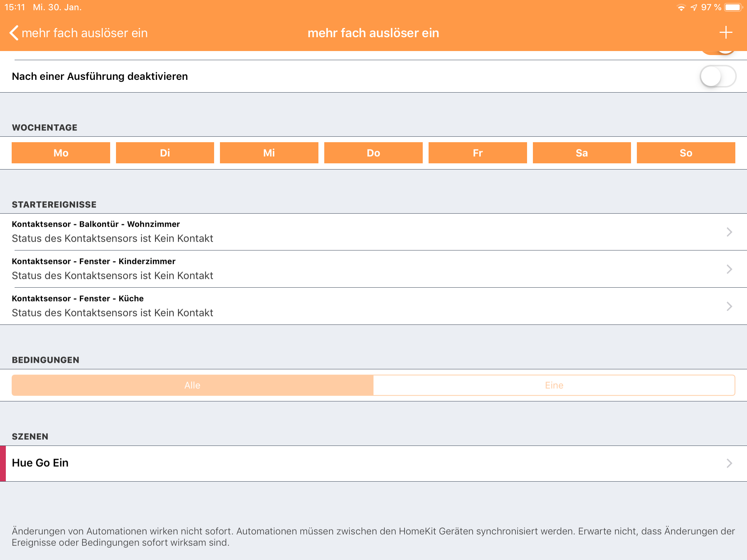The width and height of the screenshot is (747, 560).
Task: Open Balkontür Wohnzimmer contact sensor event
Action: (365, 232)
